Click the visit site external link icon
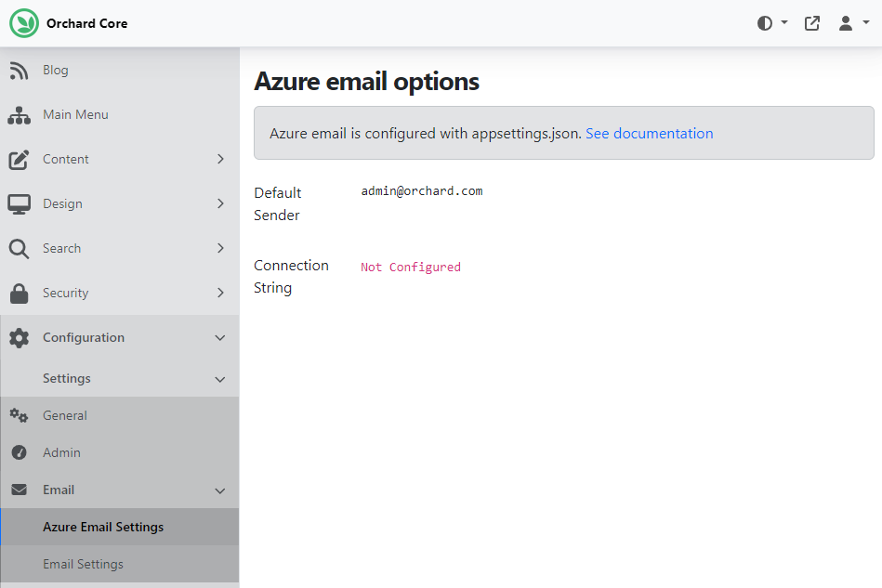The image size is (882, 588). (x=811, y=23)
